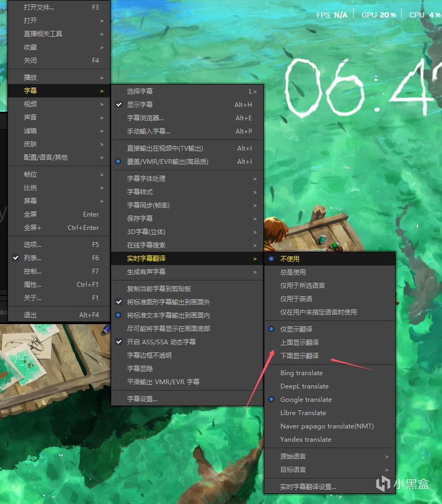
Task: Toggle 列表... checked menu item
Action: pyautogui.click(x=59, y=258)
